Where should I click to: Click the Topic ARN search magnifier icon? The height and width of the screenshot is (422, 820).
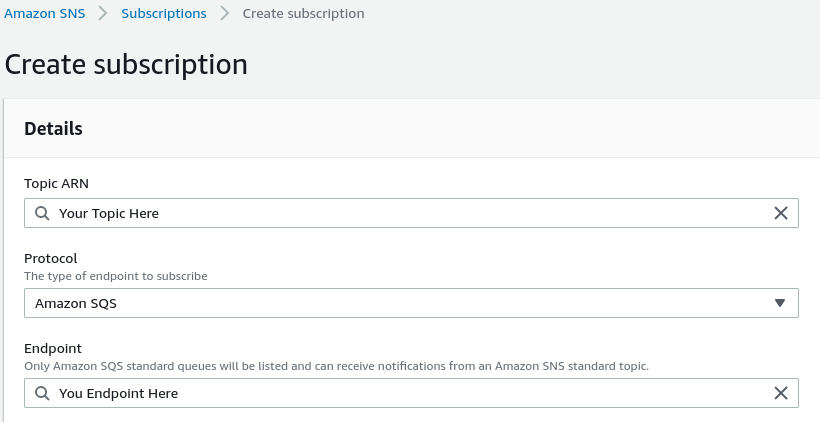(41, 213)
